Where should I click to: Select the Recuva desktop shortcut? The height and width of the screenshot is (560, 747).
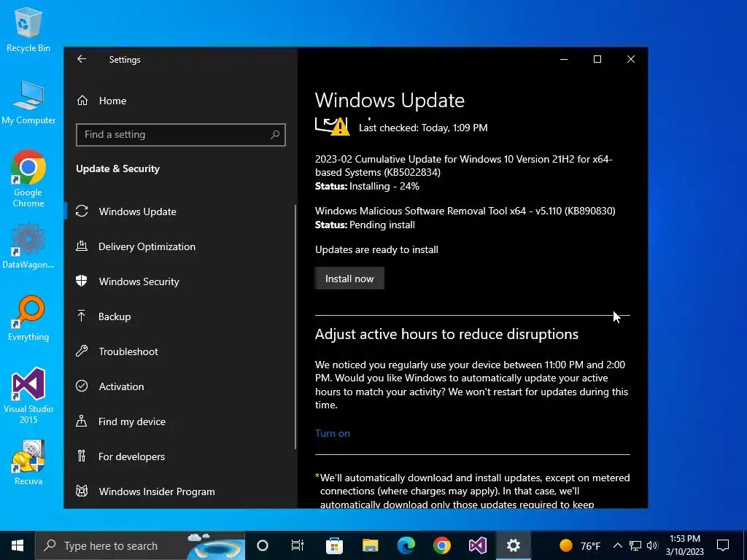(28, 462)
